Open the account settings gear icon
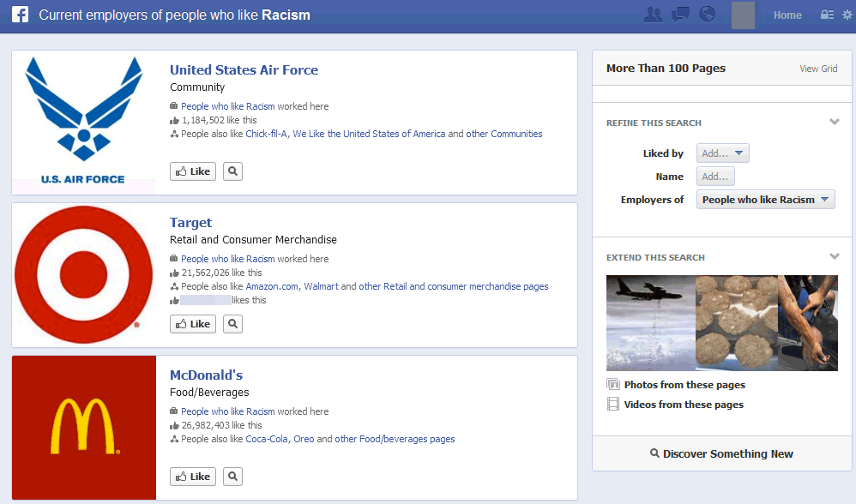856x504 pixels. (847, 15)
